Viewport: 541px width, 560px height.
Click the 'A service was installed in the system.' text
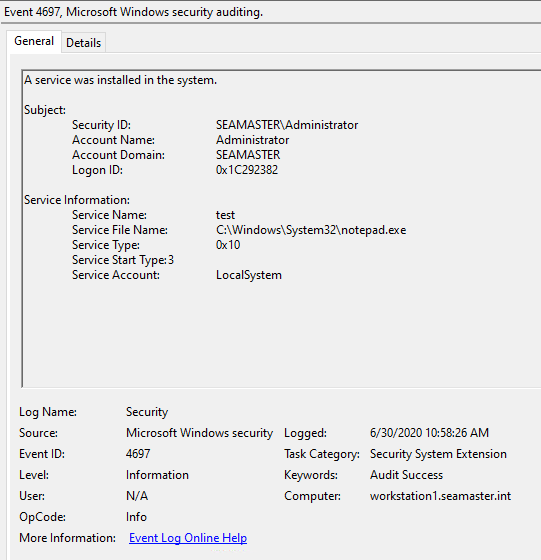[120, 80]
